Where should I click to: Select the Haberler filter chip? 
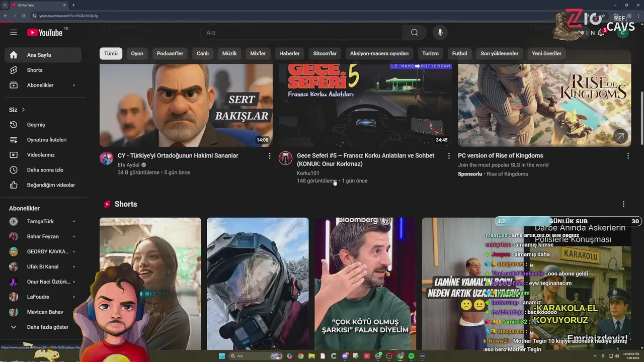click(289, 53)
